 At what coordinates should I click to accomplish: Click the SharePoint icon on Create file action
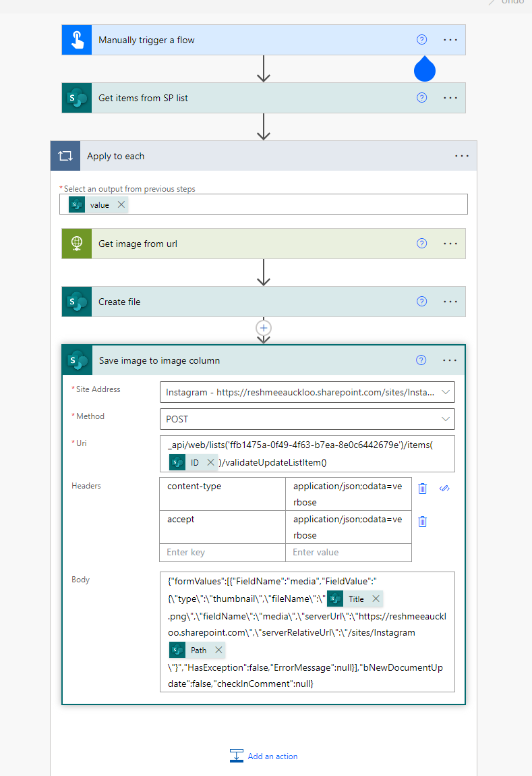76,302
